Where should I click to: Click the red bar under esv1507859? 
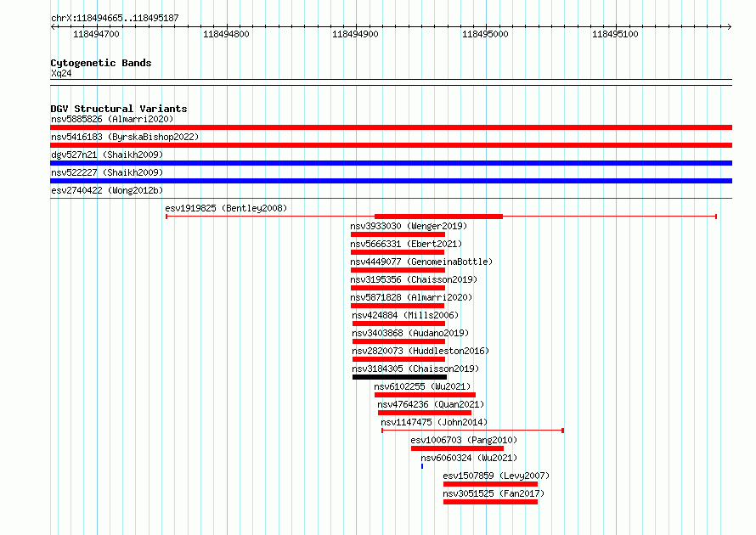490,484
